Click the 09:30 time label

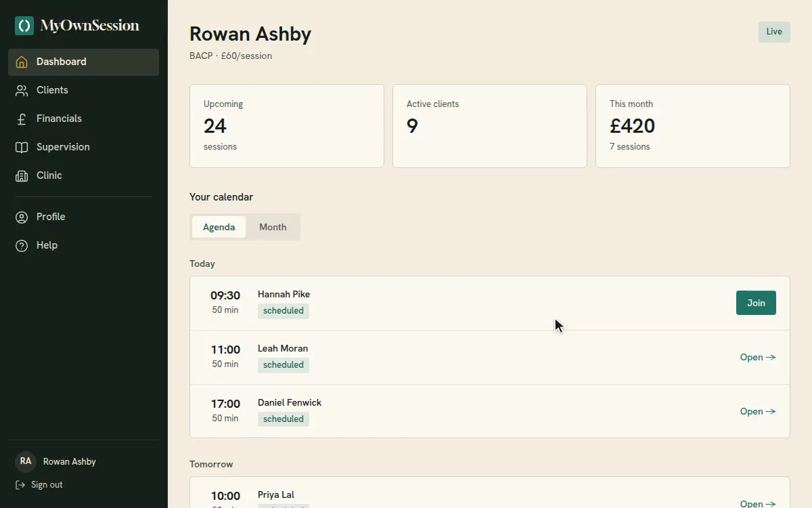(225, 295)
